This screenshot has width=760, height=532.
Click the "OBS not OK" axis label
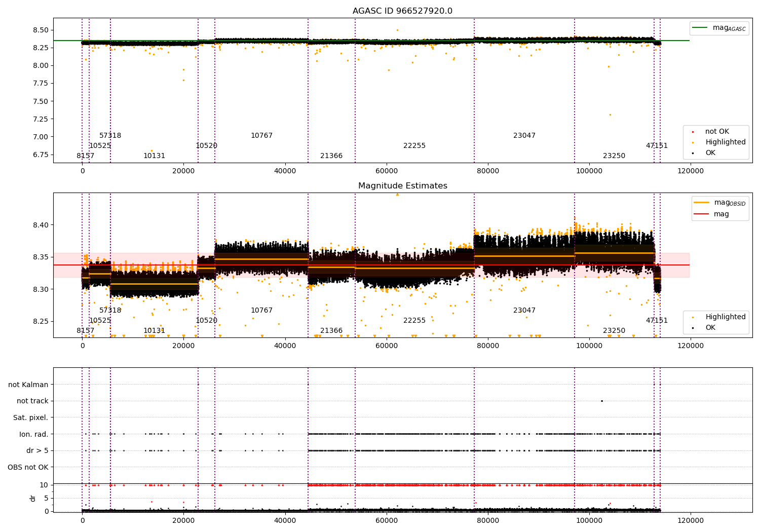pyautogui.click(x=28, y=467)
